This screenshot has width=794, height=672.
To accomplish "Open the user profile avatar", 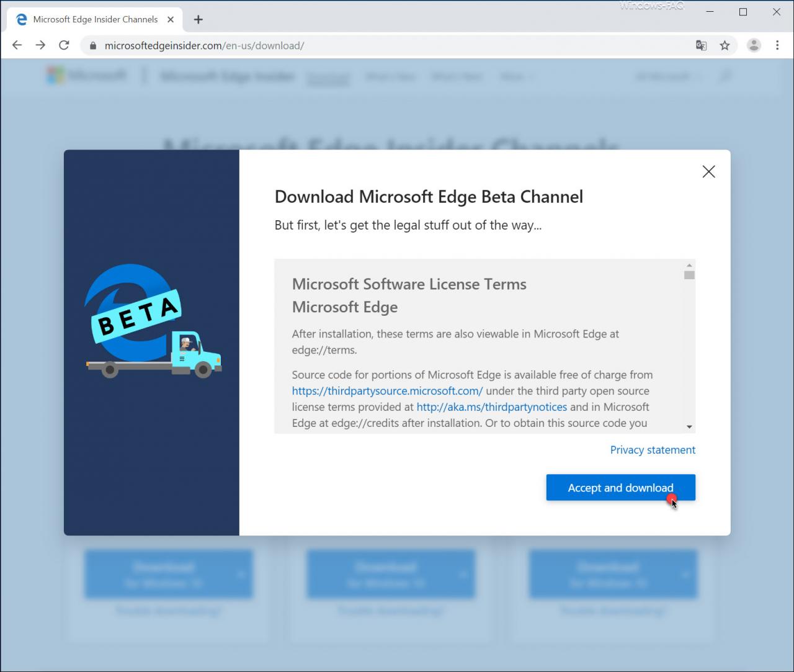I will coord(754,45).
